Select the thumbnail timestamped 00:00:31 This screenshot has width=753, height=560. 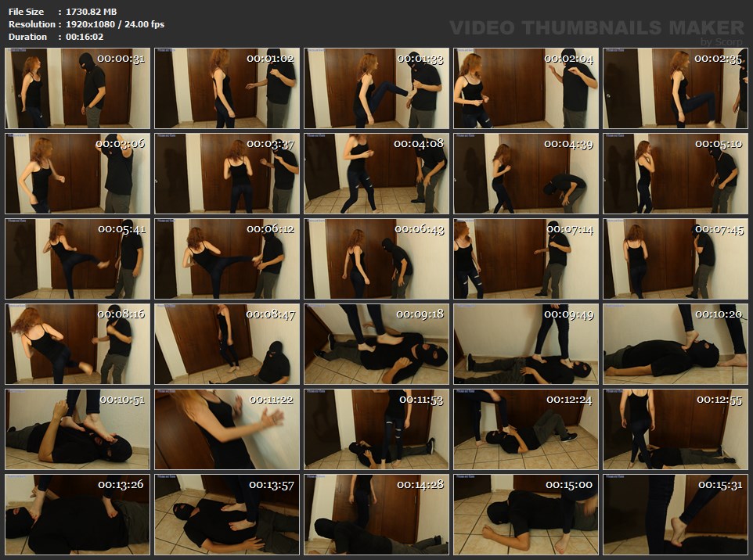[x=77, y=88]
